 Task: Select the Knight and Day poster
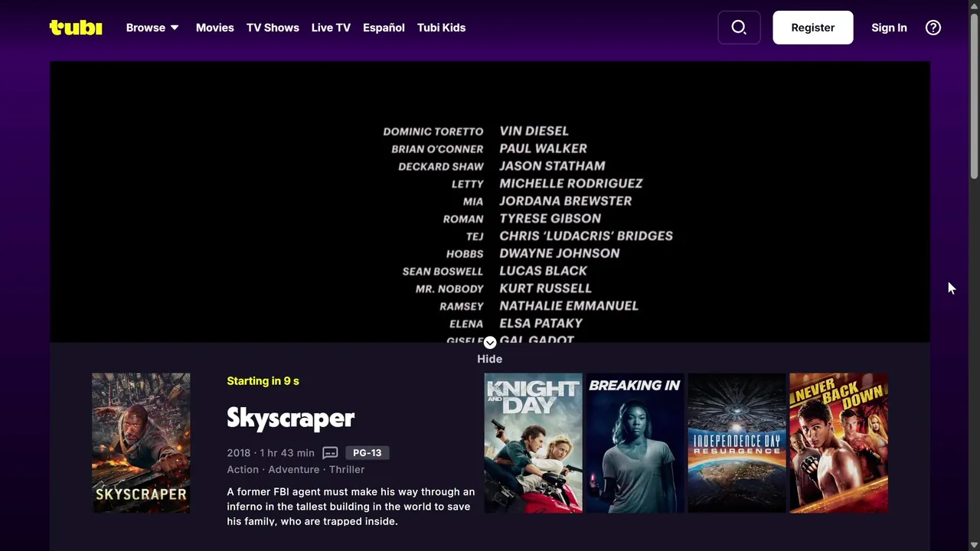(533, 443)
